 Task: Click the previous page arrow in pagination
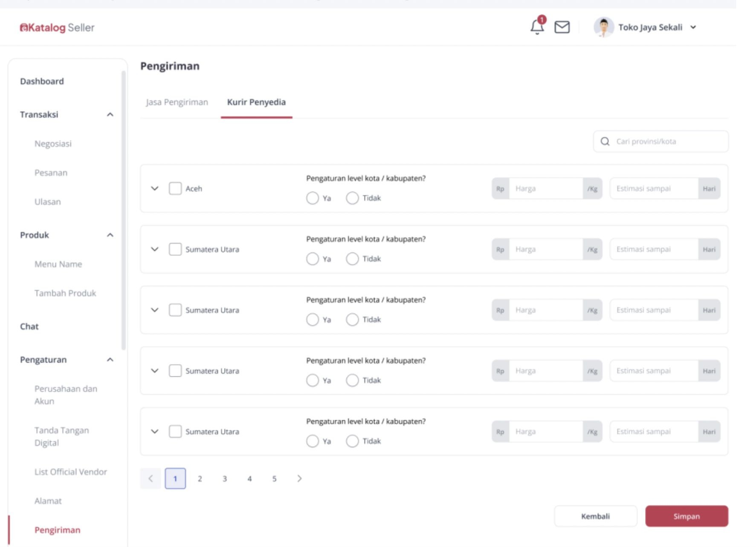(x=151, y=479)
